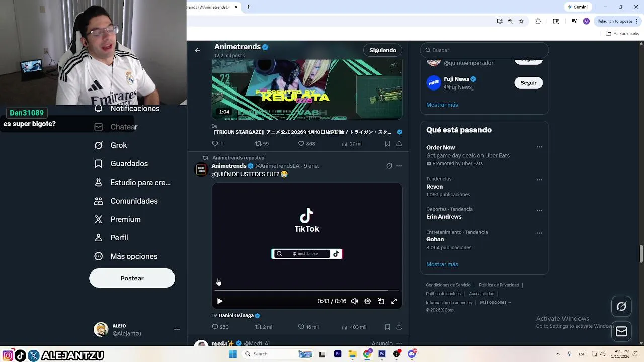Image resolution: width=644 pixels, height=362 pixels.
Task: Open more options for Order Now promo
Action: (x=539, y=147)
